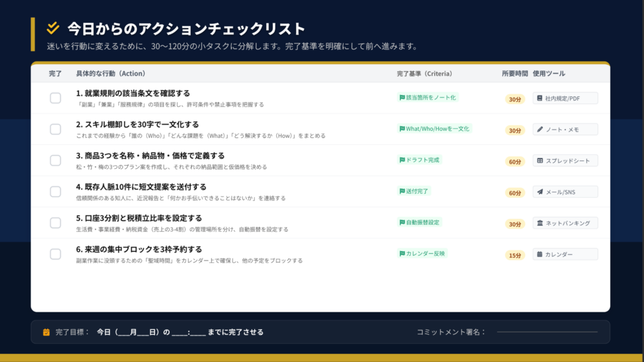Click the flag icon in 該当箇所をノート化
Screen dimensions: 644x362
402,98
